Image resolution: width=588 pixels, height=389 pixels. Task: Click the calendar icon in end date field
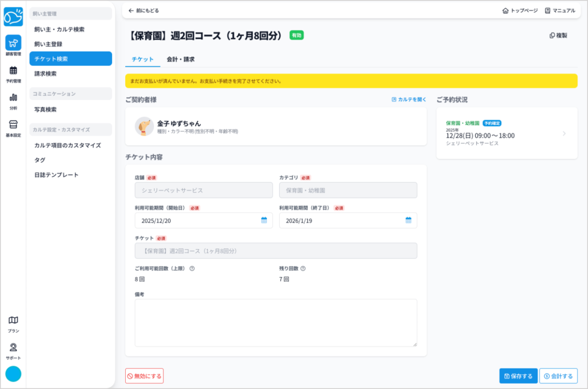pyautogui.click(x=408, y=220)
